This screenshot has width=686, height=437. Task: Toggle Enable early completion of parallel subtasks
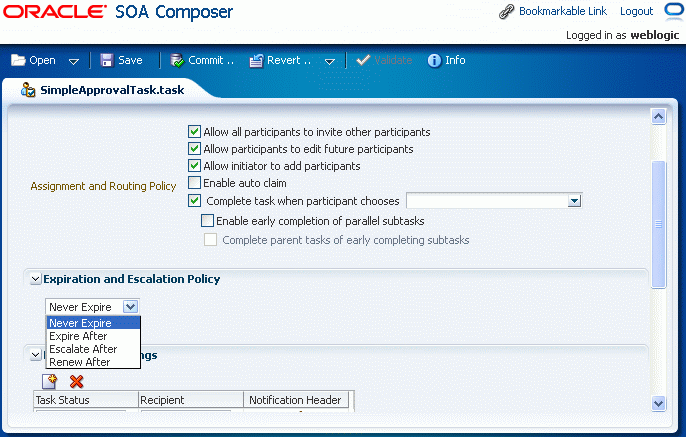pos(208,220)
